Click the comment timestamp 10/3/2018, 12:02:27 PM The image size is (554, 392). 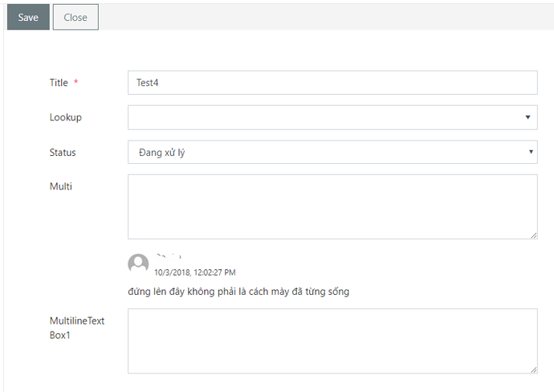194,272
